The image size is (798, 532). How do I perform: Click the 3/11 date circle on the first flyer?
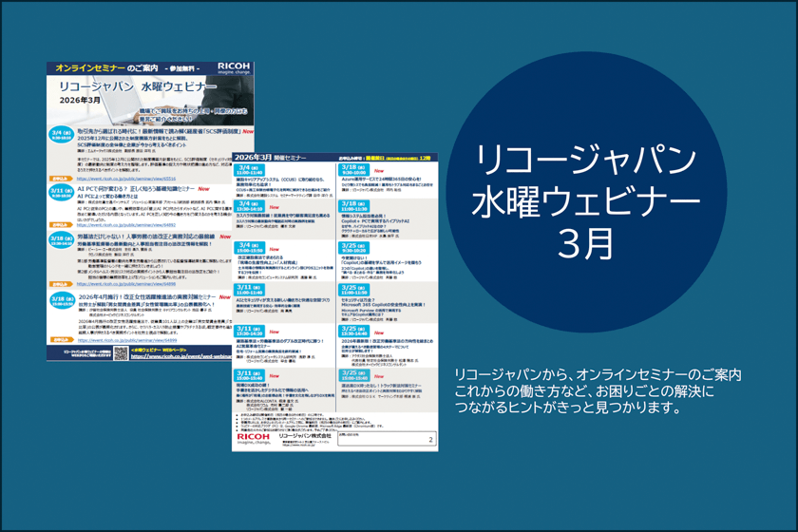tap(61, 193)
